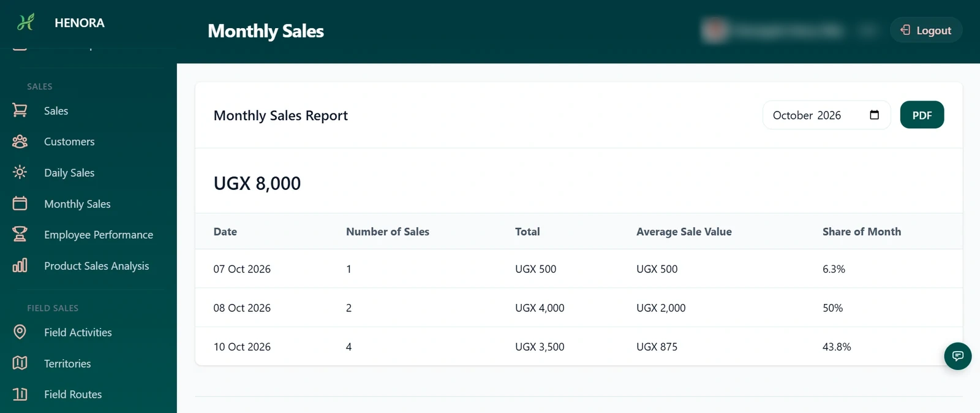
Task: Click the October 2026 month field
Action: click(x=826, y=115)
